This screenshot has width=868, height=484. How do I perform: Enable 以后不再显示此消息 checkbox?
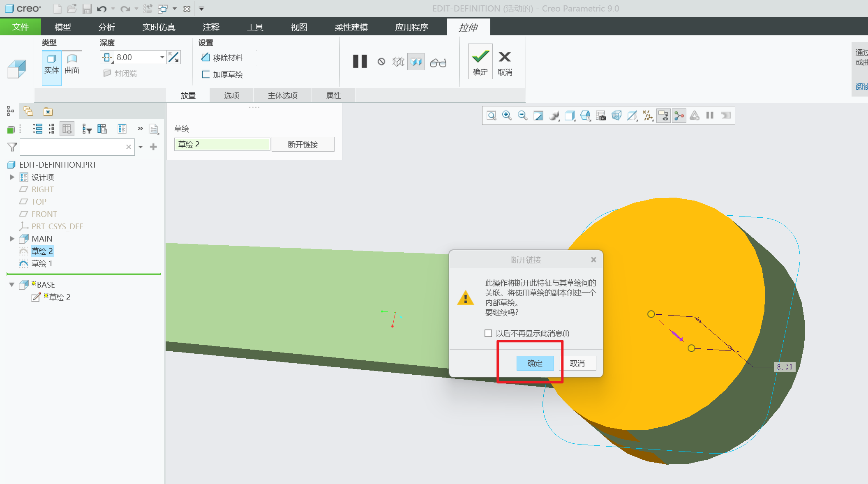[488, 333]
